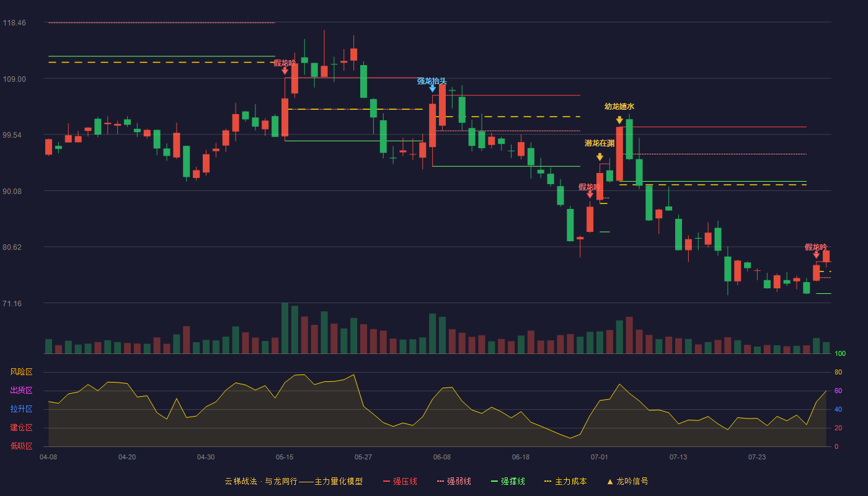Click the 风险区 zone label
Image resolution: width=868 pixels, height=496 pixels.
pyautogui.click(x=21, y=372)
